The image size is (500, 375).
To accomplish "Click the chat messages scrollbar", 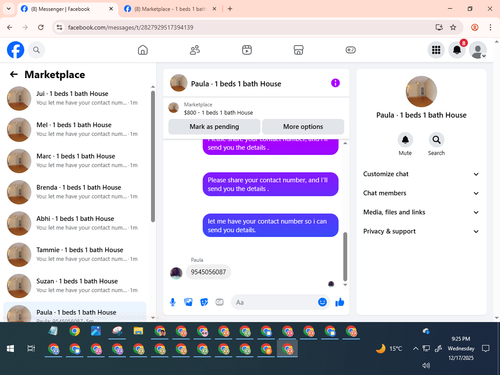I will (345, 257).
